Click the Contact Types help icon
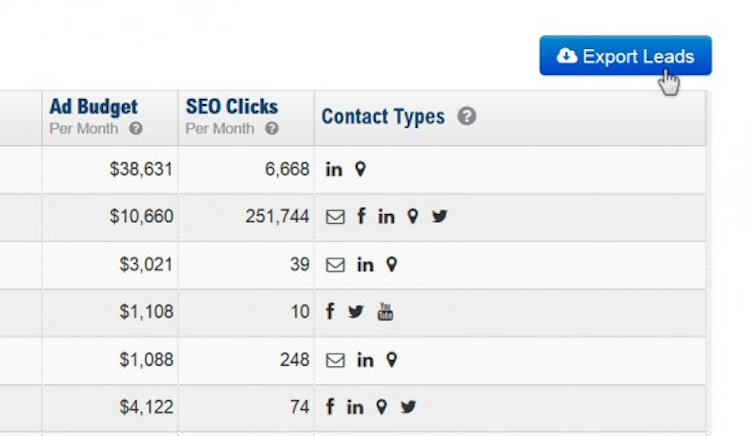Image resolution: width=750 pixels, height=436 pixels. coord(466,116)
